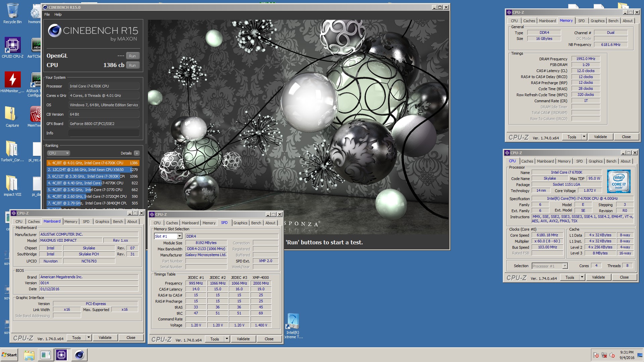This screenshot has height=362, width=644.
Task: Open Tools dropdown arrow in CPU window
Action: point(582,277)
